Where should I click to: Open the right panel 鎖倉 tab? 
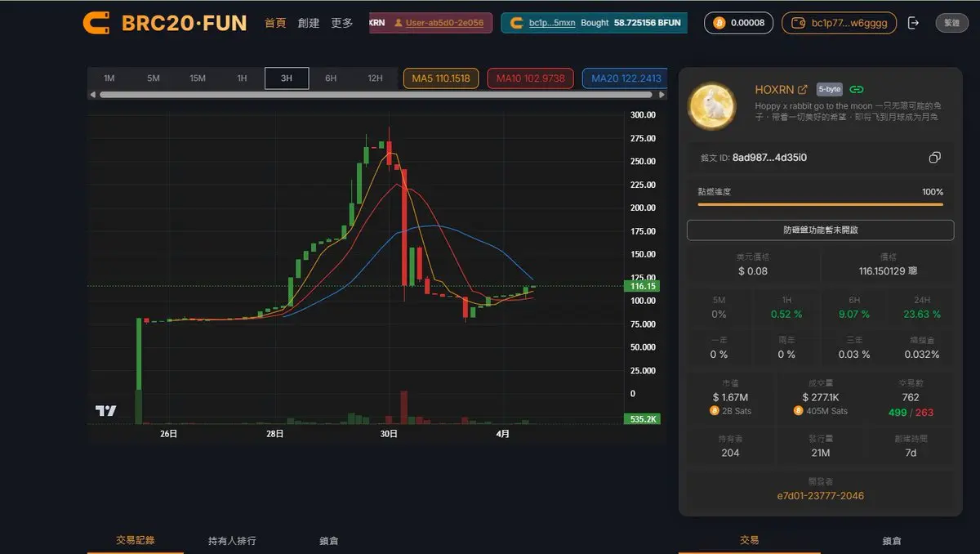pos(892,540)
